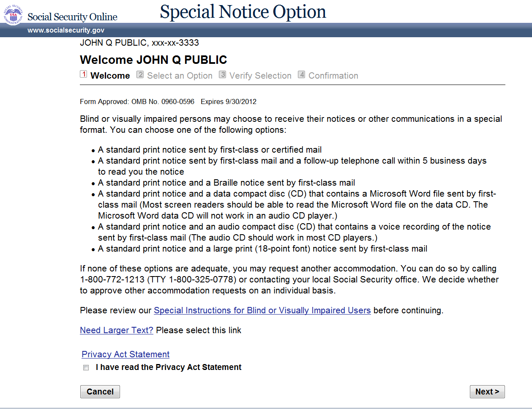Click the Social Security Administration seal logo
The height and width of the screenshot is (419, 532).
(13, 15)
